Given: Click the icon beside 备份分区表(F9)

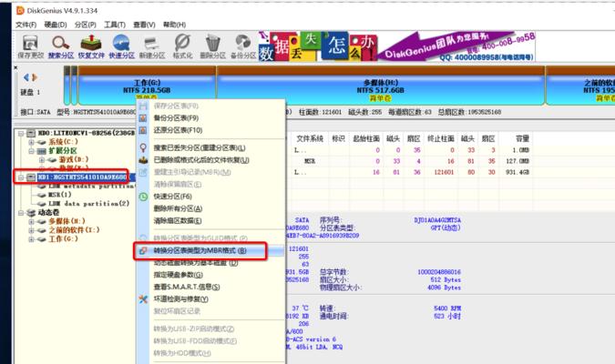Looking at the screenshot, I should coord(143,118).
